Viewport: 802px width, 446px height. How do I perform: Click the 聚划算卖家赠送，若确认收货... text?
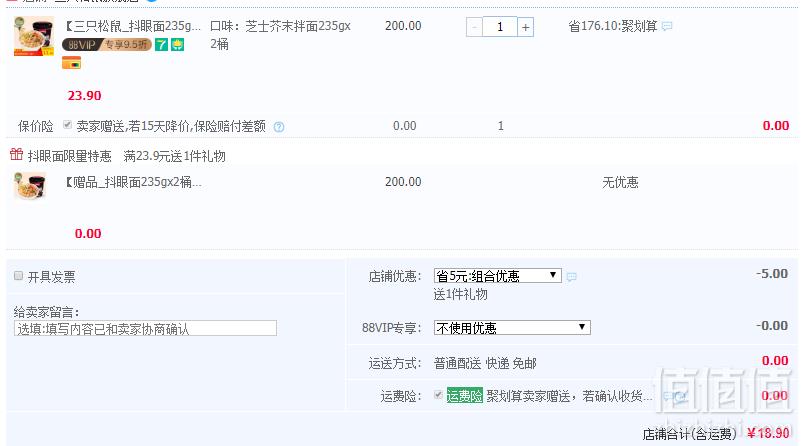pyautogui.click(x=569, y=396)
